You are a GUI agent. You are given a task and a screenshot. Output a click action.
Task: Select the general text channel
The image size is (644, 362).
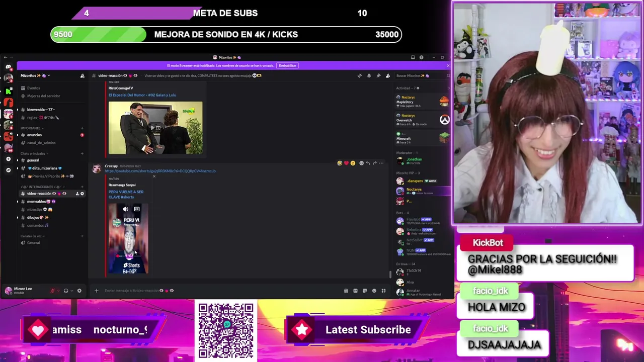(x=52, y=160)
